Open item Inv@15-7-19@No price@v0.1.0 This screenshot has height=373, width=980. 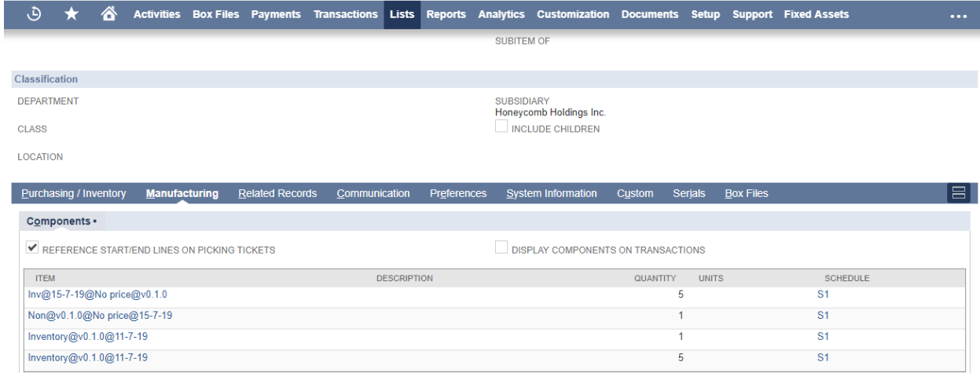coord(97,294)
